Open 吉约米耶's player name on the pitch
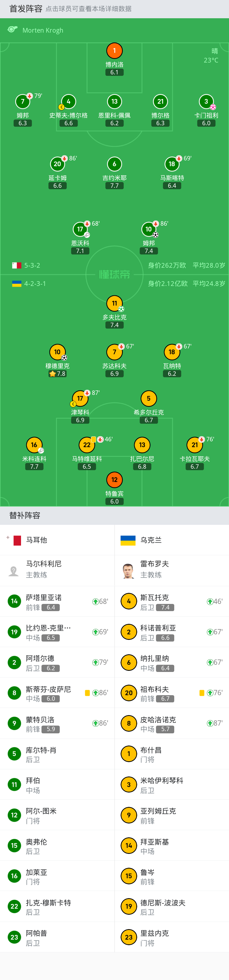 click(x=114, y=178)
